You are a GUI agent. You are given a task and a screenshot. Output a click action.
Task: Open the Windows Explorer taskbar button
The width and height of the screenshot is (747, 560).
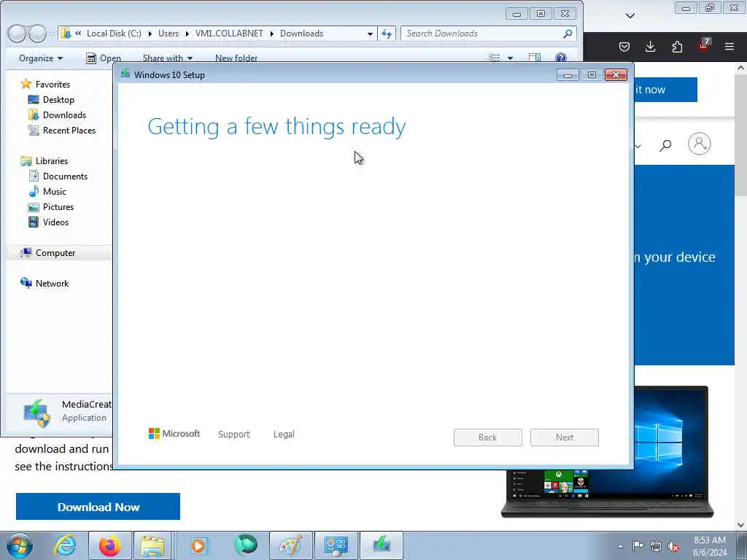coord(152,545)
